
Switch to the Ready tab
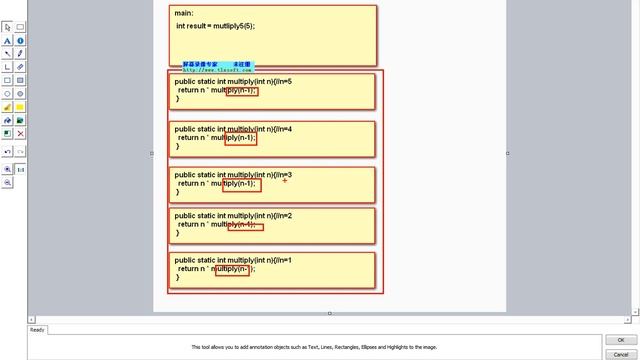click(x=37, y=330)
